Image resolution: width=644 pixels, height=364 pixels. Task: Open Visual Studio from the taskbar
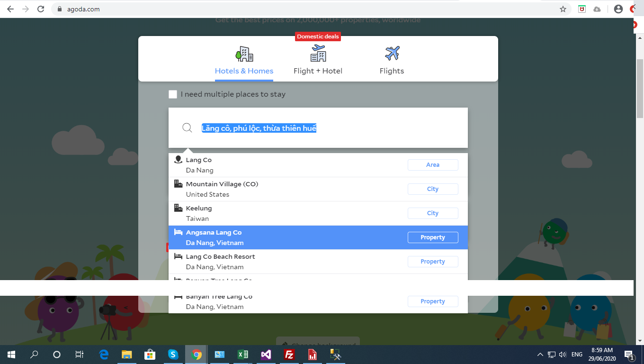[x=266, y=355]
